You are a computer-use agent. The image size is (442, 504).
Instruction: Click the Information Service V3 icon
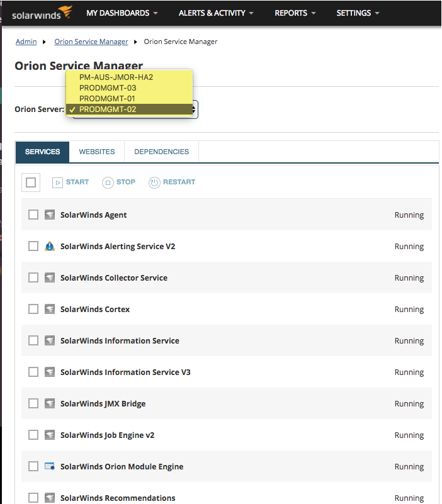(50, 372)
